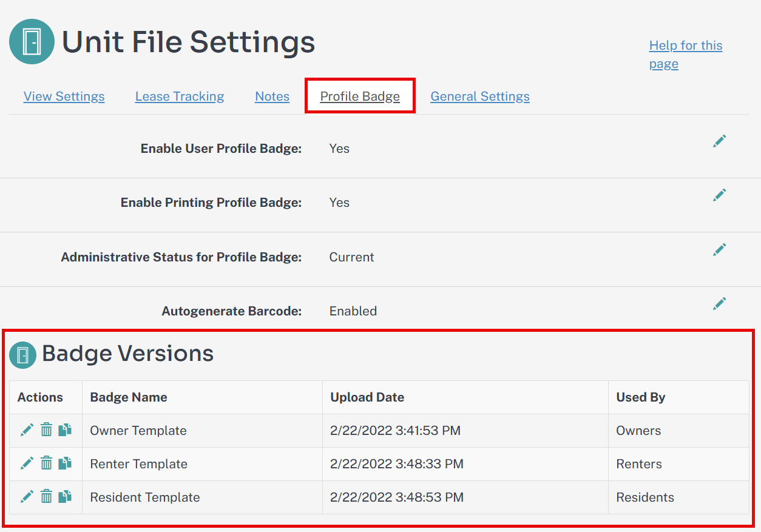Copy the Renter Template badge
Viewport: 761px width, 532px height.
click(65, 463)
